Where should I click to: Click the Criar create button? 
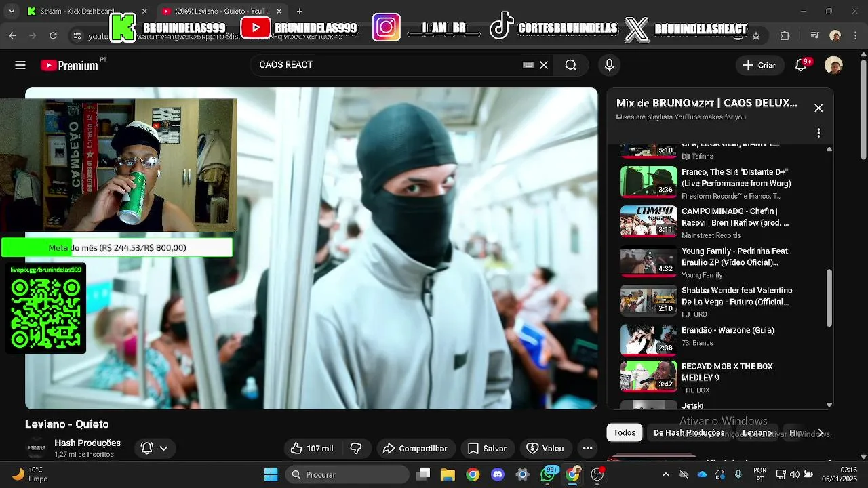[759, 65]
